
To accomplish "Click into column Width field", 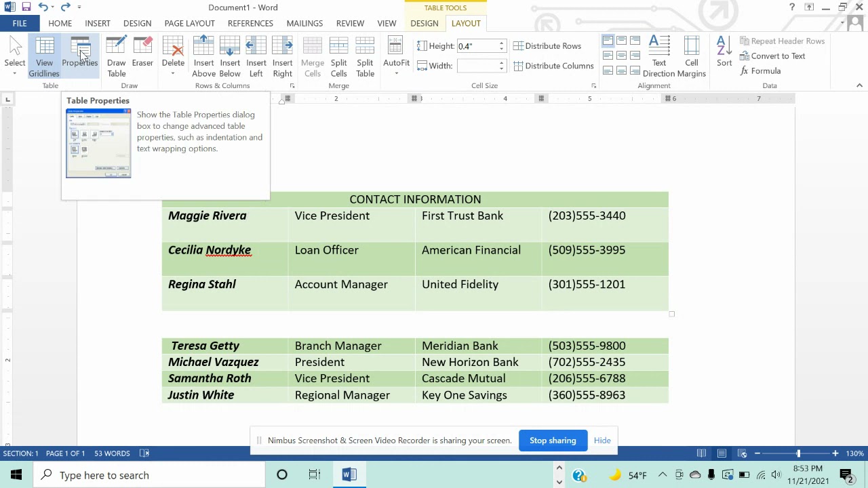I will [x=477, y=66].
